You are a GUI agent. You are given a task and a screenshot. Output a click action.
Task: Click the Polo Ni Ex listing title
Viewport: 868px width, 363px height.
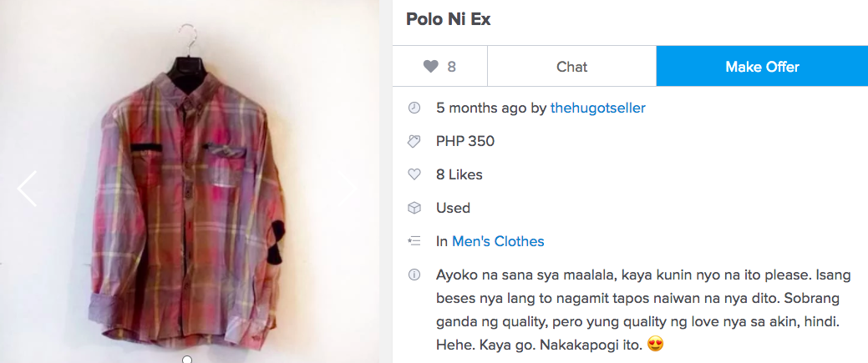coord(449,19)
